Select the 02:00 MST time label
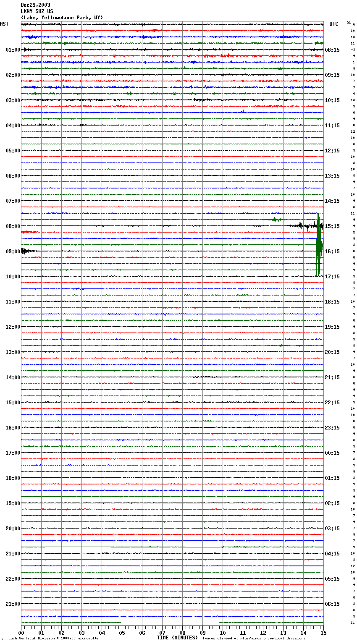 coord(13,75)
